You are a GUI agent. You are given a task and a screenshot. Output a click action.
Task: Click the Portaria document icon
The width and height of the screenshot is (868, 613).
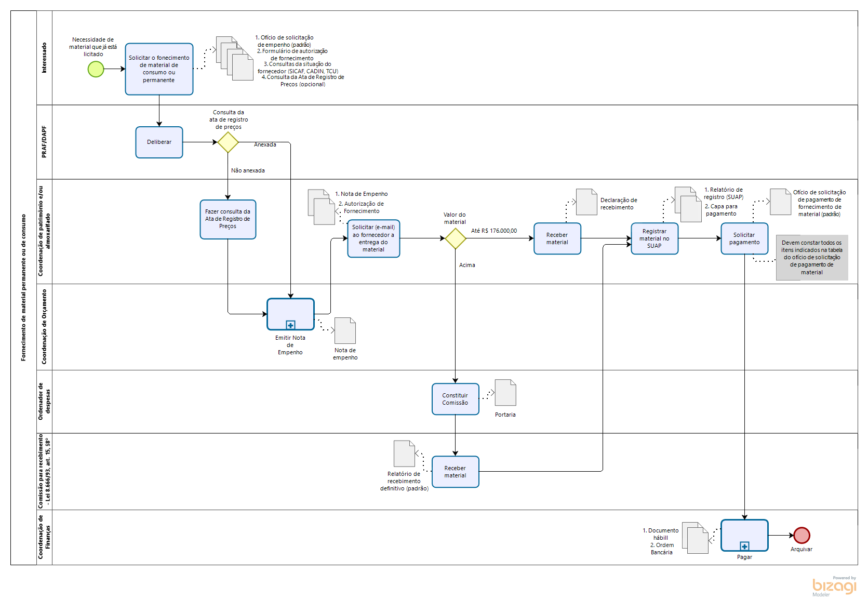coord(505,393)
